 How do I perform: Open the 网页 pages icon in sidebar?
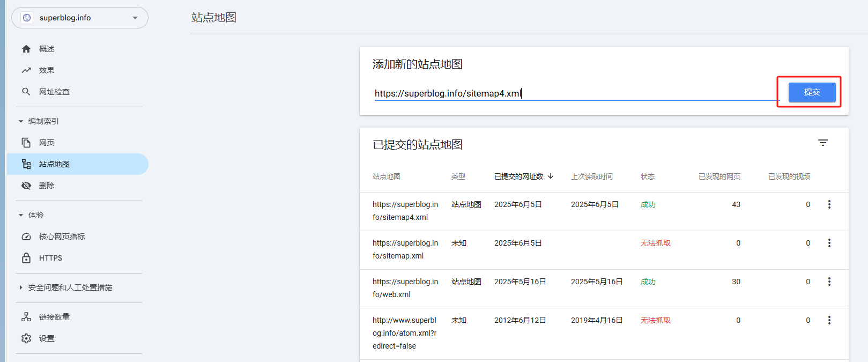(x=26, y=143)
